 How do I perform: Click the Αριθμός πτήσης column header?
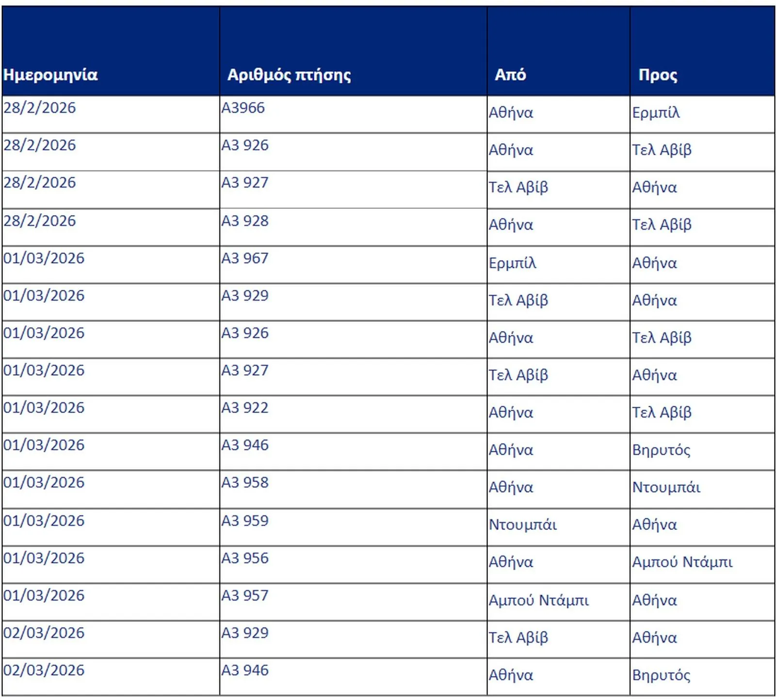(x=289, y=75)
